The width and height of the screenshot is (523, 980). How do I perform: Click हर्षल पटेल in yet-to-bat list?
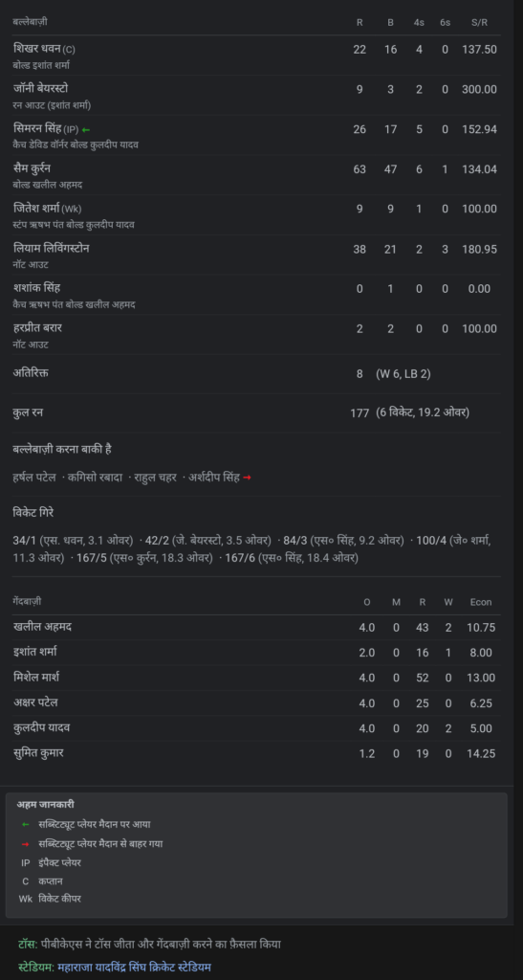pos(34,478)
